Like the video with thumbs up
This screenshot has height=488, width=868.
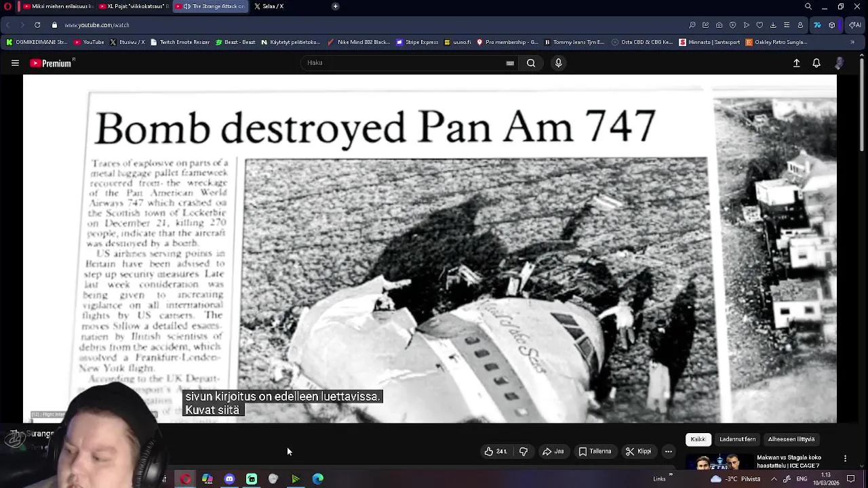pos(495,451)
